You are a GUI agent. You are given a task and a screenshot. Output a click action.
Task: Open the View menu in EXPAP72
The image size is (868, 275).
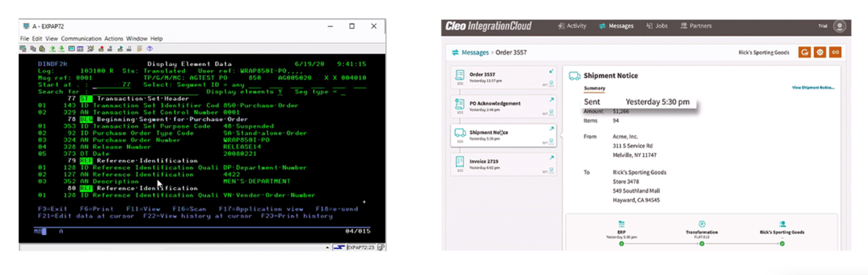(x=52, y=38)
